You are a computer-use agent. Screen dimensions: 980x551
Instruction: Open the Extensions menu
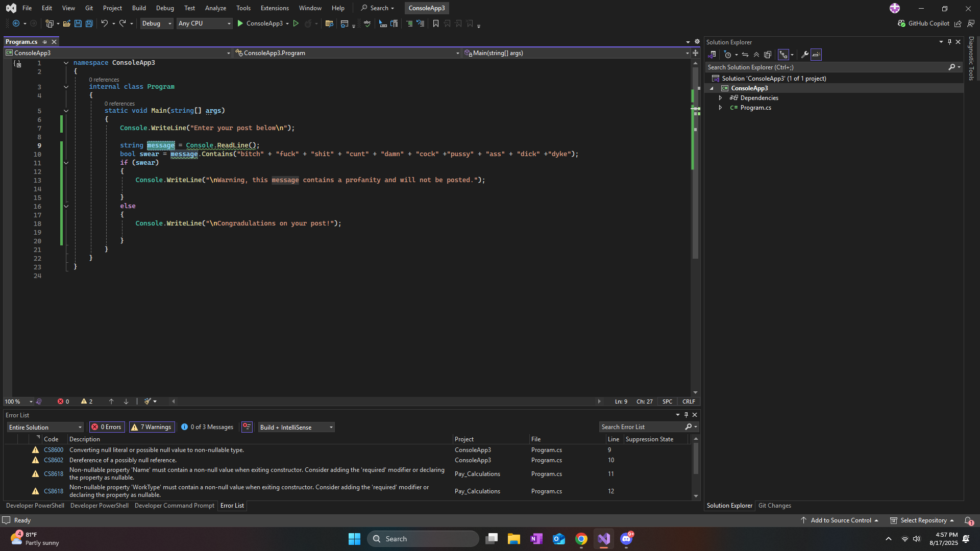click(x=275, y=8)
